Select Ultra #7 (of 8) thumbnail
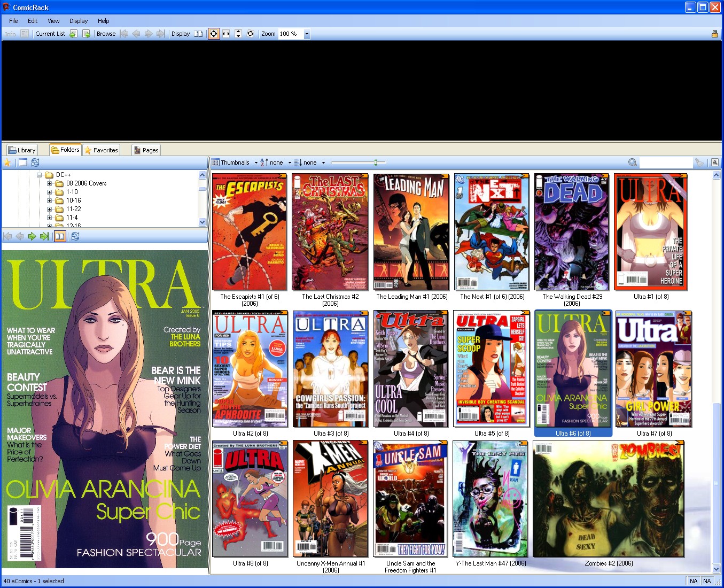724x588 pixels. pyautogui.click(x=654, y=369)
